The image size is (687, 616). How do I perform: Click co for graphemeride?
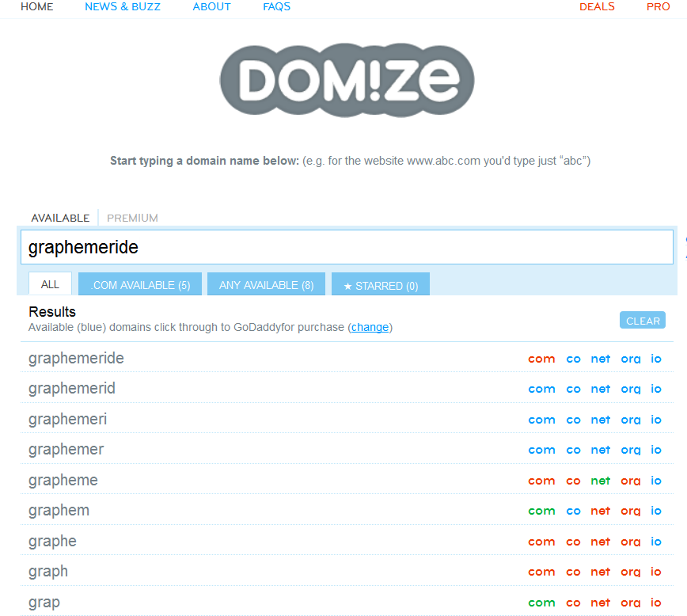(574, 359)
